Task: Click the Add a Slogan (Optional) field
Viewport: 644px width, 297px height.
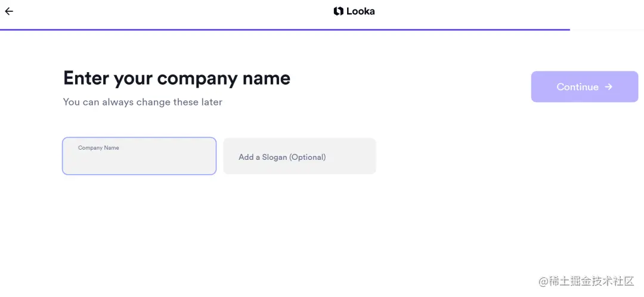Action: click(x=299, y=156)
